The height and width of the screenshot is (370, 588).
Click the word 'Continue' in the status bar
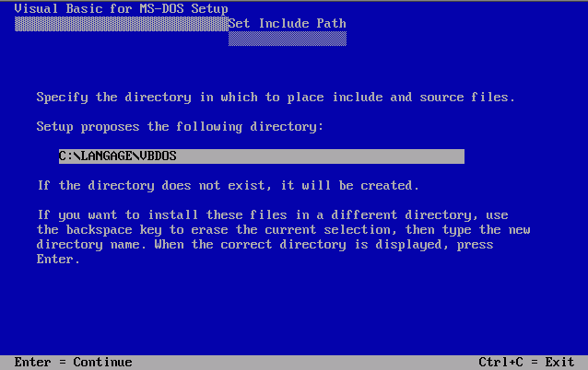(102, 362)
